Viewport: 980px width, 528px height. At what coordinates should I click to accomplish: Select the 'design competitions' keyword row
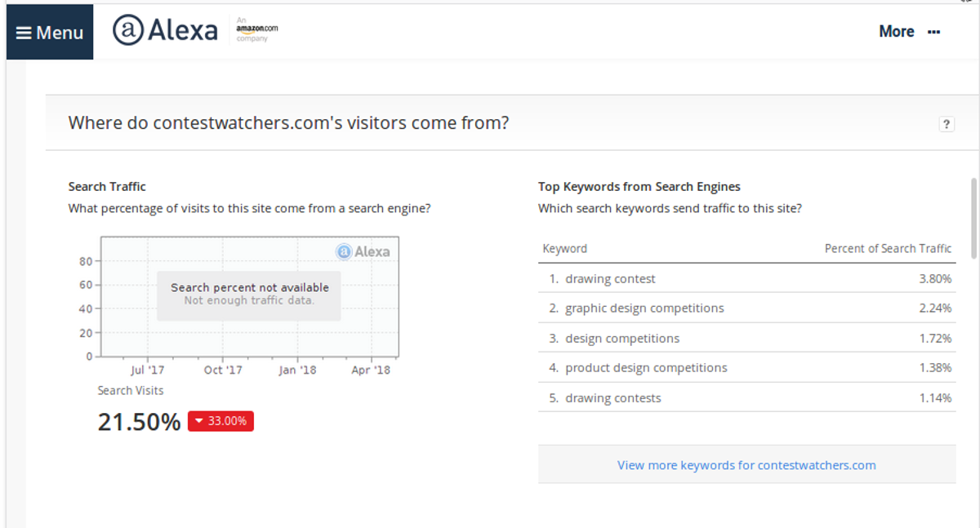[746, 338]
